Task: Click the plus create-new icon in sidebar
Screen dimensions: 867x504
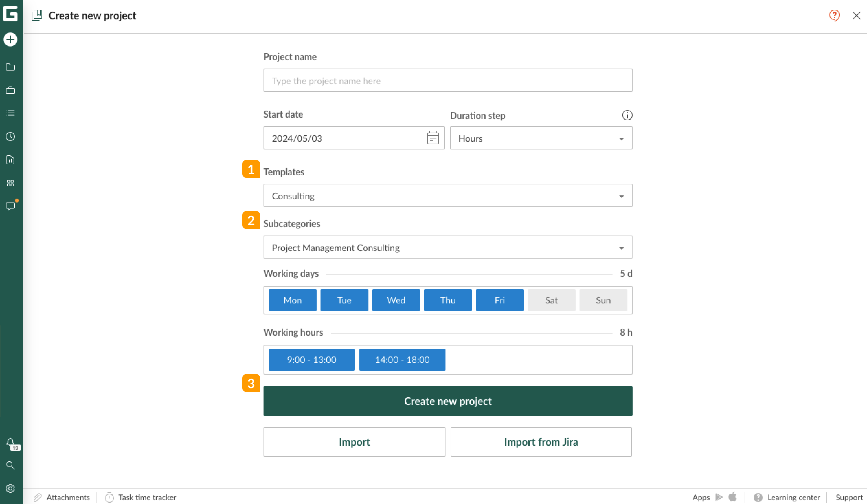Action: click(x=10, y=39)
